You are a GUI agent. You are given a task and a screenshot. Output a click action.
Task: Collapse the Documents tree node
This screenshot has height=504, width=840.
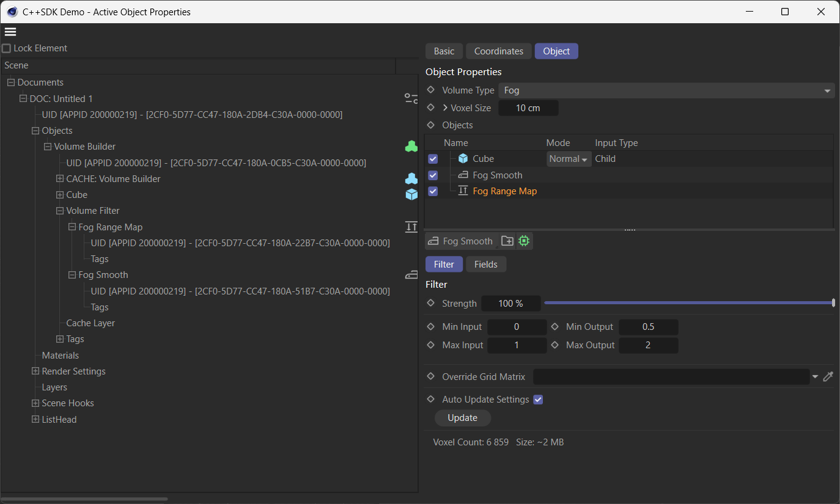click(10, 82)
